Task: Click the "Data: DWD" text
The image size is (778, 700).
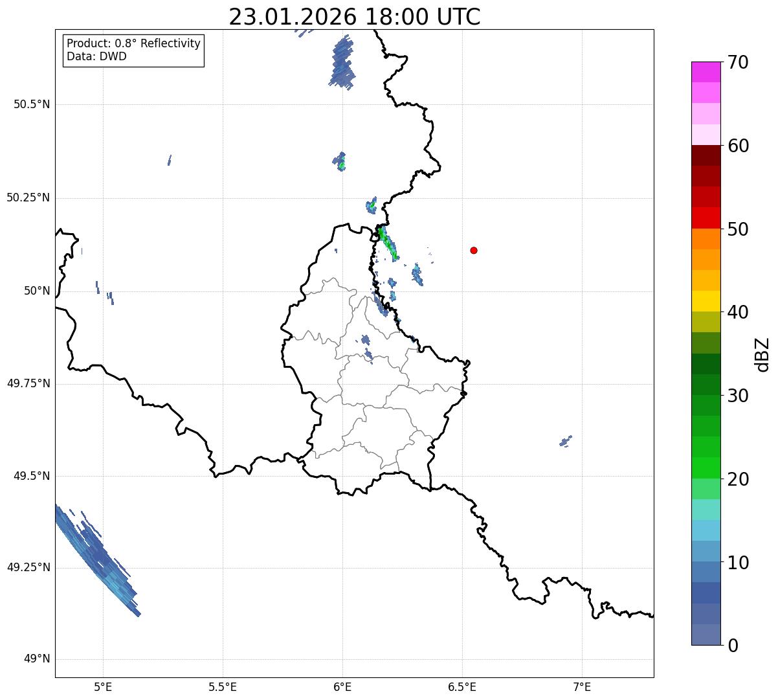Action: coord(96,56)
